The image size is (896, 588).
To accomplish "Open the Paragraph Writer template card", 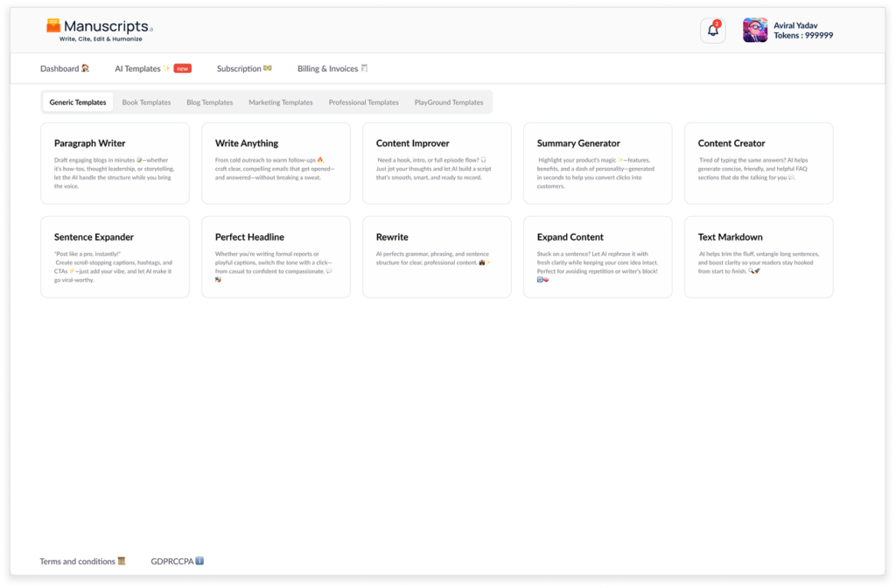I will (115, 163).
